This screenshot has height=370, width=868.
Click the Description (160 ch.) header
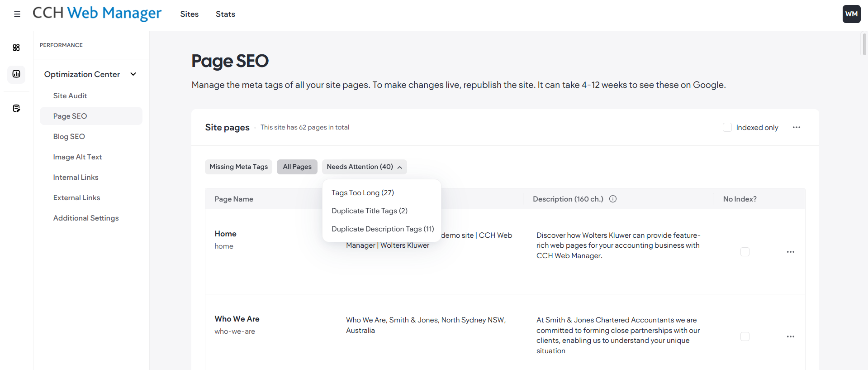coord(568,199)
